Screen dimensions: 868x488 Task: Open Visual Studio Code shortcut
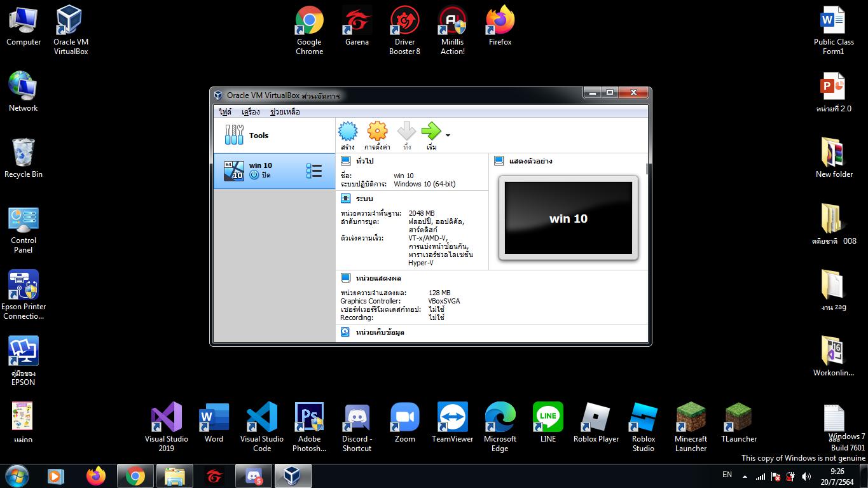[x=262, y=428]
